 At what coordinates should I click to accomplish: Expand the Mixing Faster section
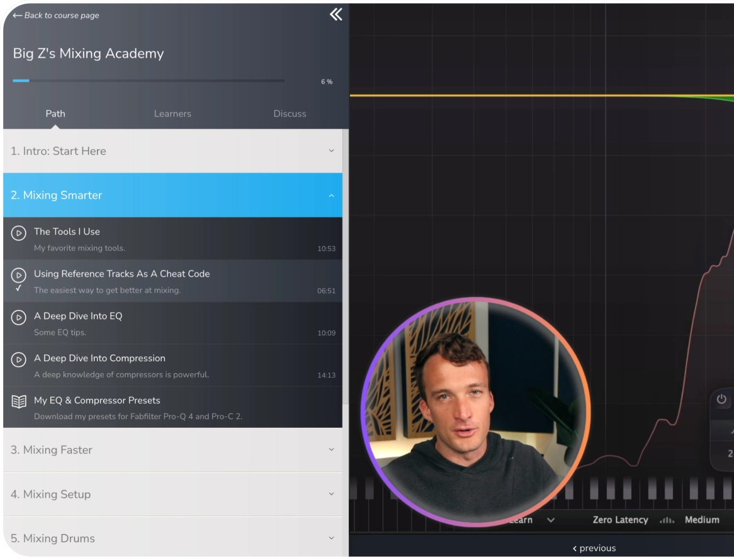coord(331,450)
